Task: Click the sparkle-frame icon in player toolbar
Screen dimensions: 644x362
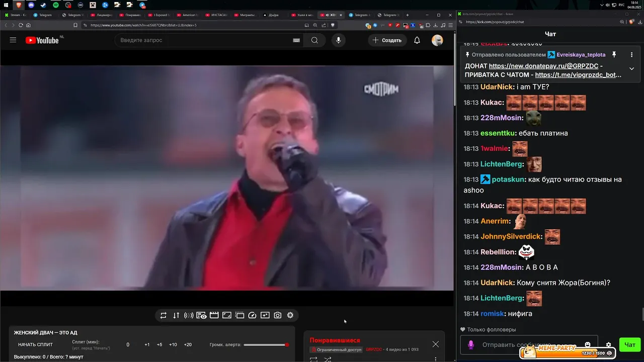Action: [265, 315]
